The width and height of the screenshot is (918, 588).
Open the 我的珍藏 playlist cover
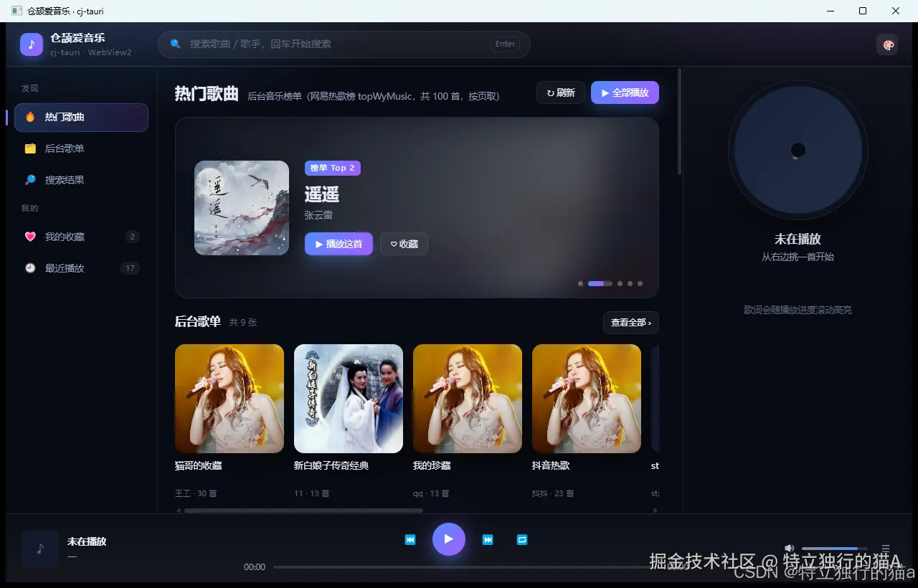click(x=468, y=399)
